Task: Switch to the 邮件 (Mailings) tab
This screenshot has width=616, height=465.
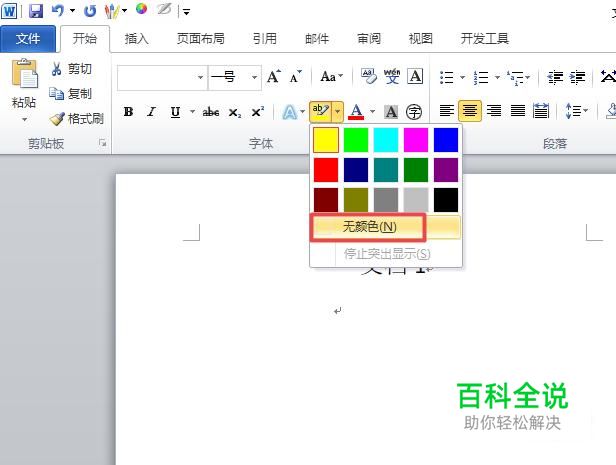Action: [317, 38]
